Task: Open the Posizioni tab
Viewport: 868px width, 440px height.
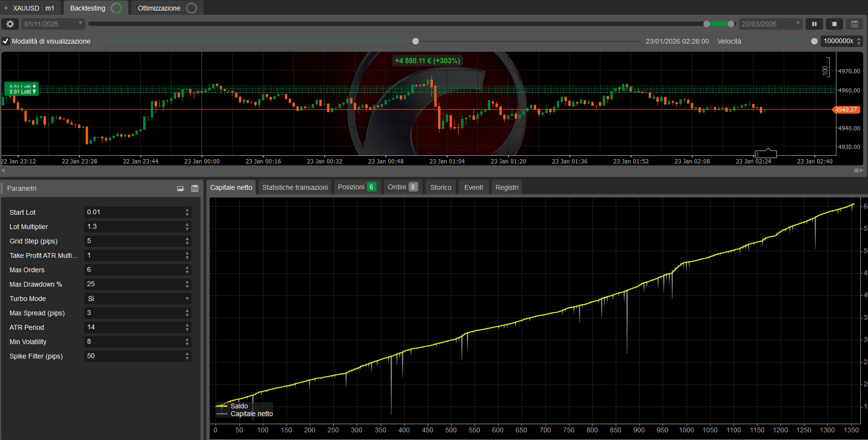Action: pyautogui.click(x=356, y=187)
